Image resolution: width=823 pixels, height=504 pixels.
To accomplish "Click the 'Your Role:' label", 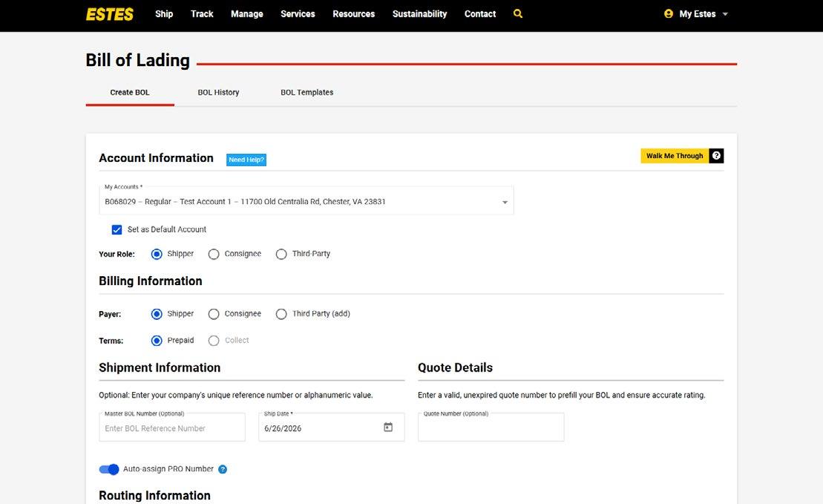I will point(117,254).
